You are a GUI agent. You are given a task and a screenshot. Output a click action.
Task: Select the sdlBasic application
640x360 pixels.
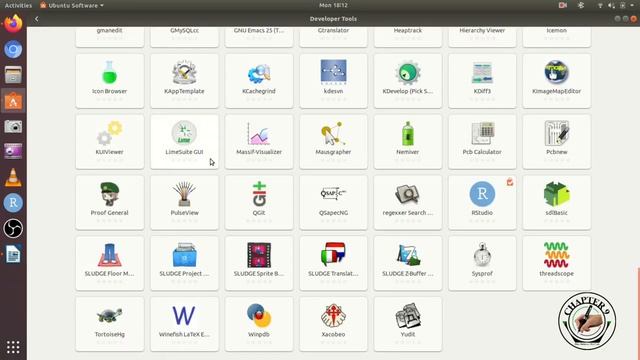pos(557,202)
